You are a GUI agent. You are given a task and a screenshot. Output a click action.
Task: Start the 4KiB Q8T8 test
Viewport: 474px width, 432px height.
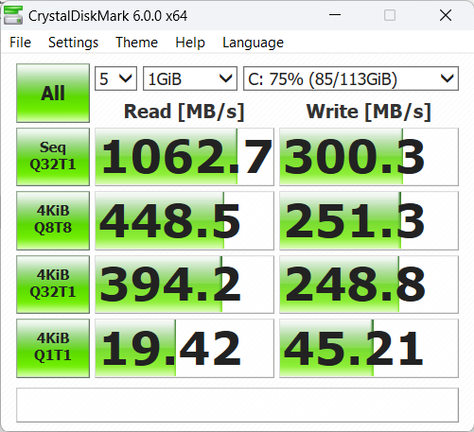pos(53,220)
